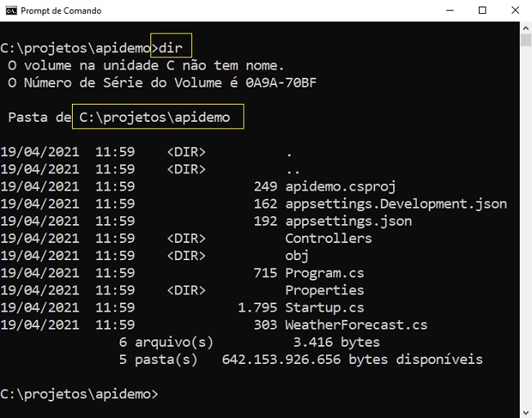Click the scrollbar down arrow

pyautogui.click(x=526, y=412)
